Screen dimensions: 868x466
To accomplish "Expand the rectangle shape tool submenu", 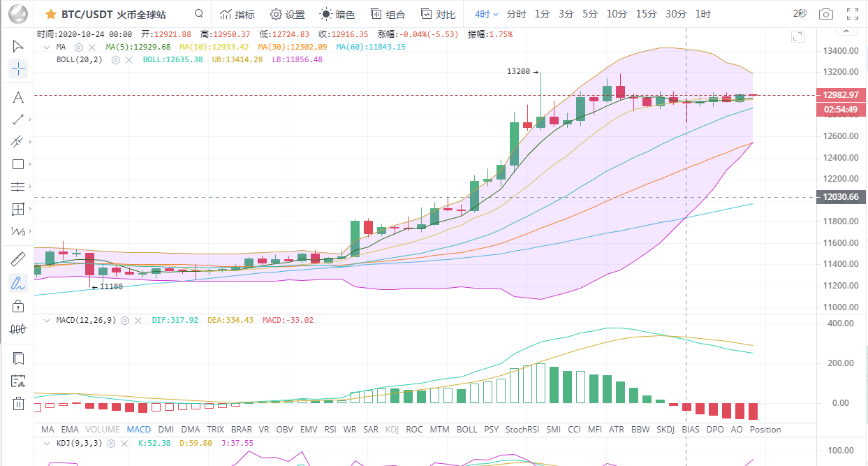I will pyautogui.click(x=31, y=165).
